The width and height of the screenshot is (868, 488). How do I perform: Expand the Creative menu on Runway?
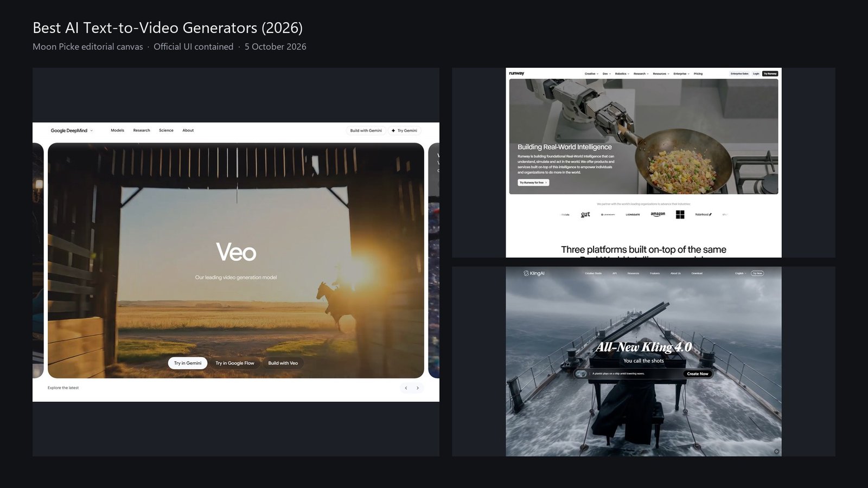click(592, 74)
